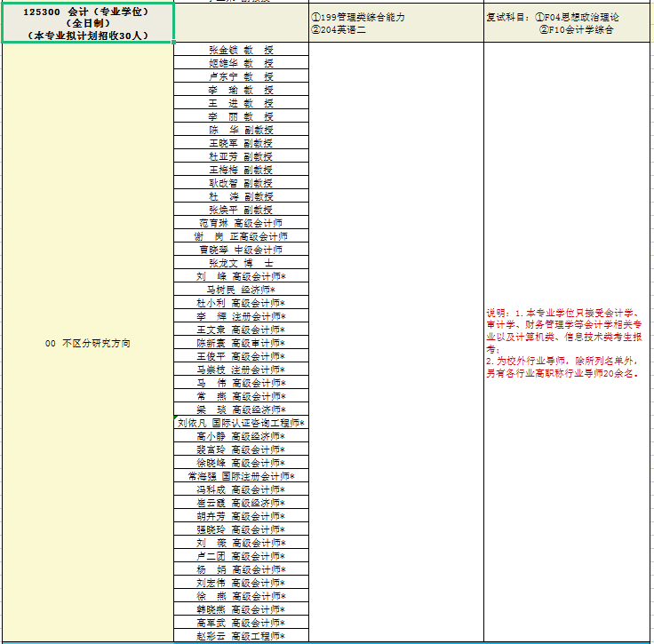This screenshot has height=644, width=654.
Task: Select the 刘依凡 国际认证咨询工程师 cell
Action: click(x=241, y=423)
